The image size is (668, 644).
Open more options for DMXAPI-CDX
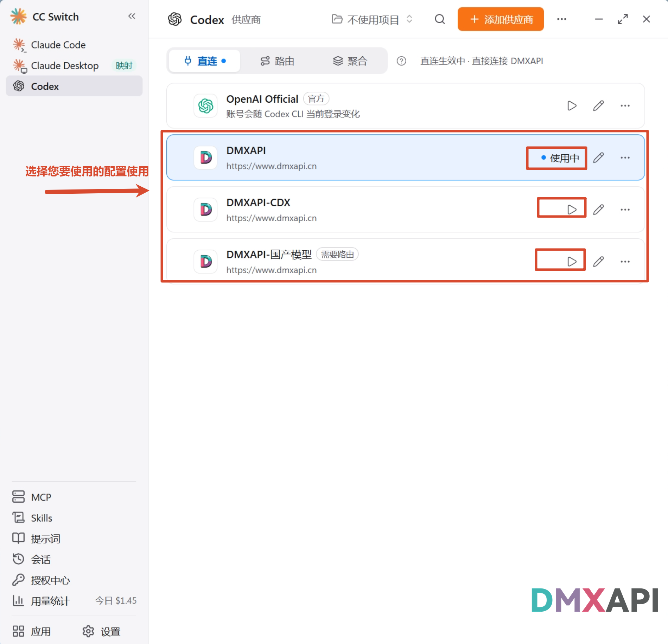[x=625, y=210]
